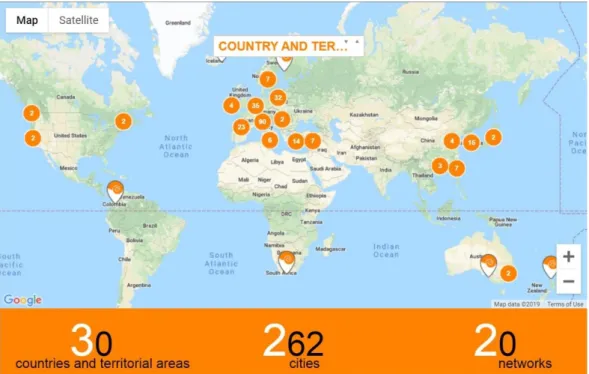Screen dimensions: 589x374
Task: Select the cluster marker labeled 32
Action: [278, 98]
